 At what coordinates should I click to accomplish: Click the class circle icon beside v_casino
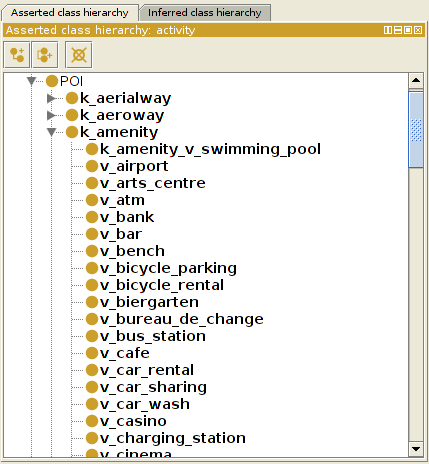92,421
